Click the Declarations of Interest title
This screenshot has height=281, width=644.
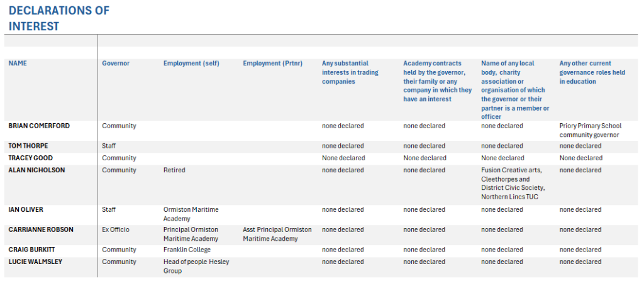[x=58, y=18]
